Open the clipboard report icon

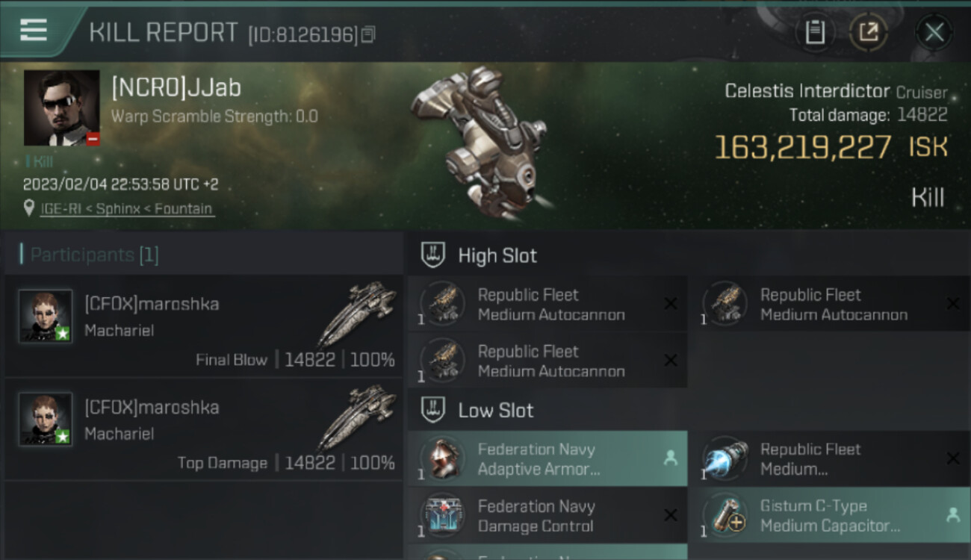(x=815, y=32)
